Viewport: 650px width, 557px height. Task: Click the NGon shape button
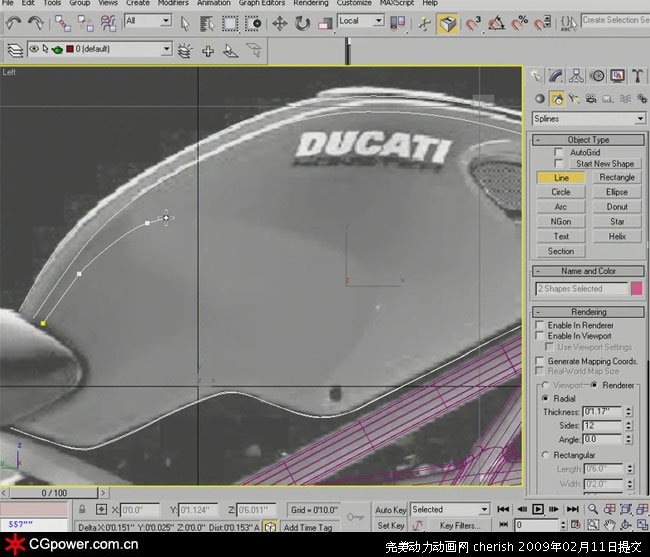coord(561,222)
